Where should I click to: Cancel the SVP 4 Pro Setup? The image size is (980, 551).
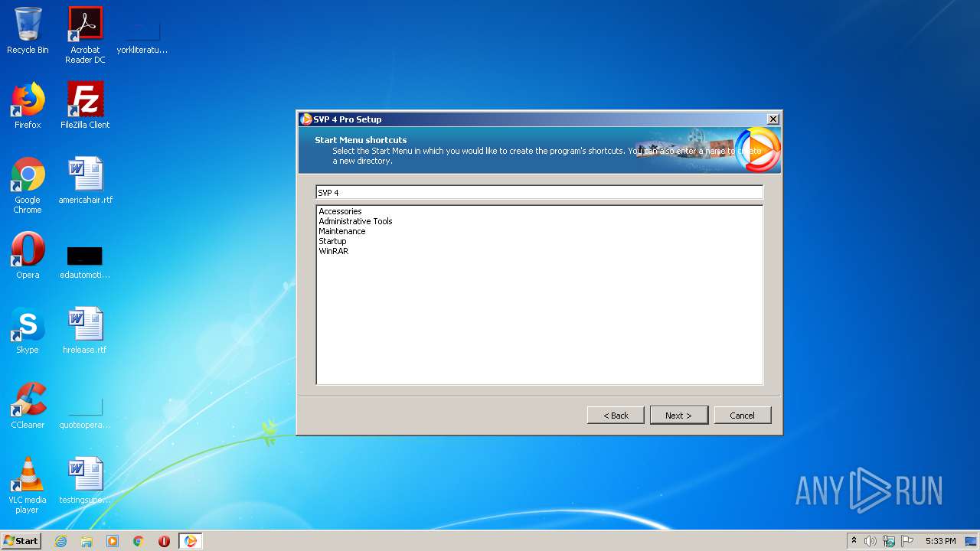click(742, 415)
